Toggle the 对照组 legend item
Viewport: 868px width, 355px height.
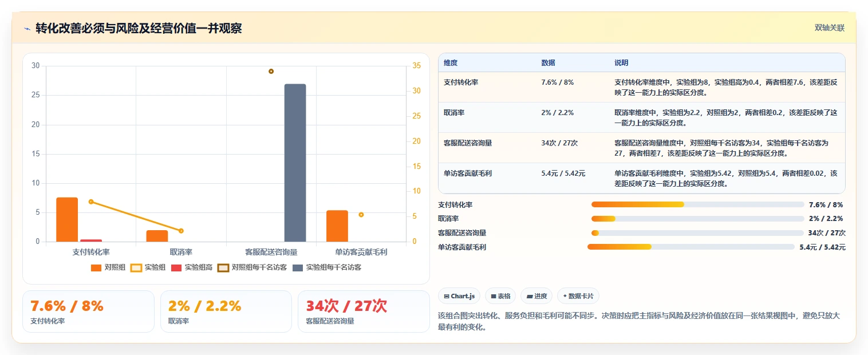point(108,267)
